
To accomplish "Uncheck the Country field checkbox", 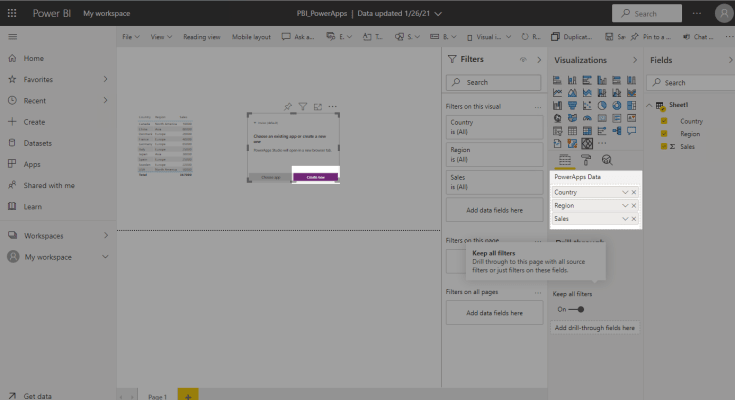I will [x=664, y=121].
